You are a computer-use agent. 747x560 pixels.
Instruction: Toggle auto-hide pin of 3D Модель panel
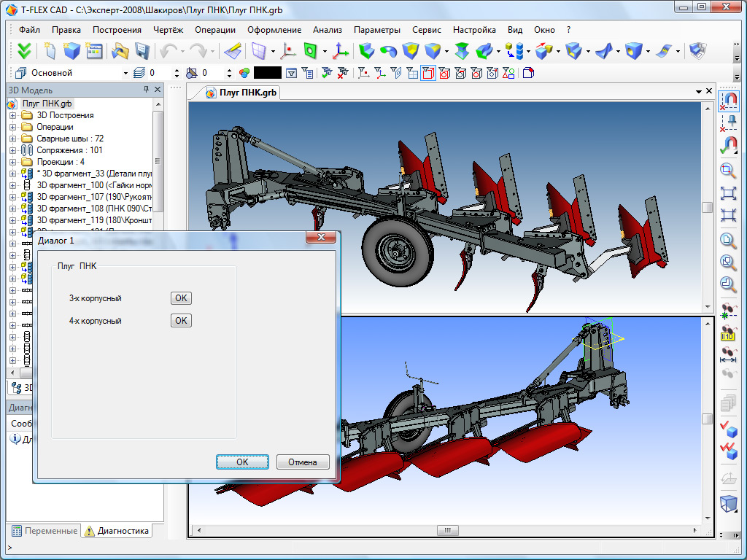[146, 90]
